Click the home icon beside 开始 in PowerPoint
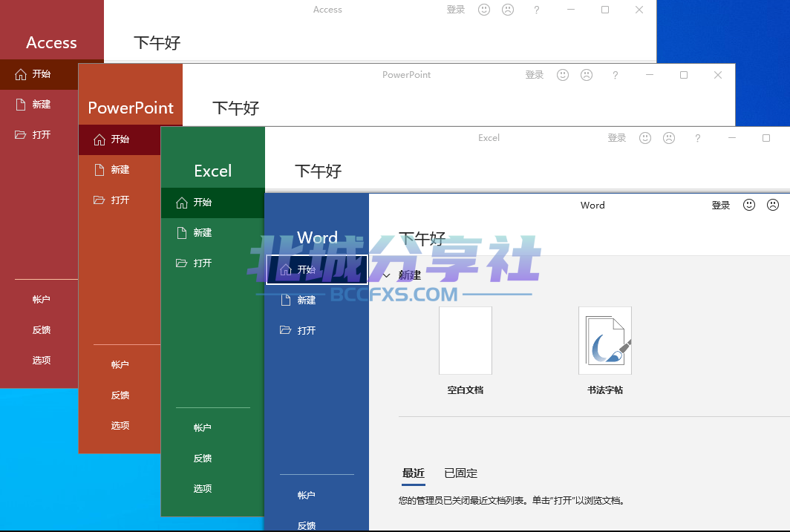This screenshot has width=790, height=532. pos(99,139)
